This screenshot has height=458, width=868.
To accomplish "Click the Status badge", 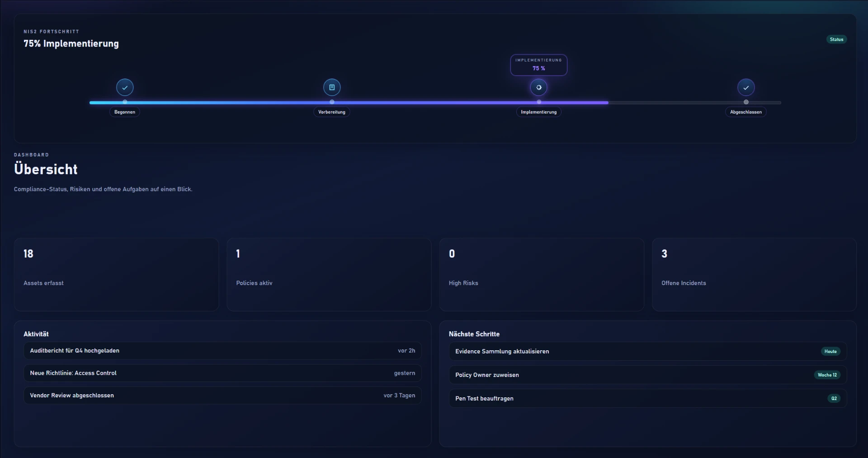I will click(836, 39).
